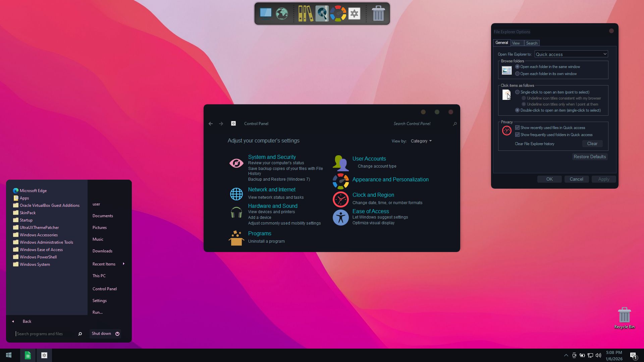Click the Control Panel search magnifier icon
The image size is (644, 362).
[455, 124]
